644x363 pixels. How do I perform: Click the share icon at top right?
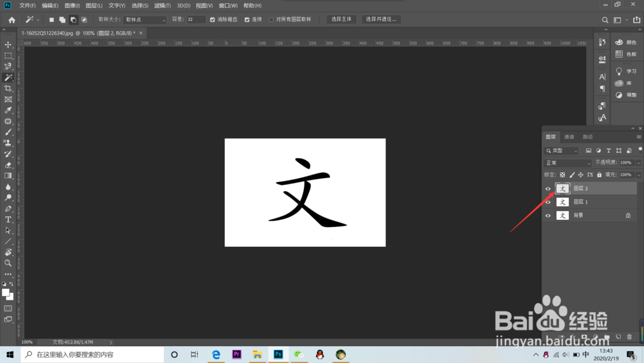point(637,20)
